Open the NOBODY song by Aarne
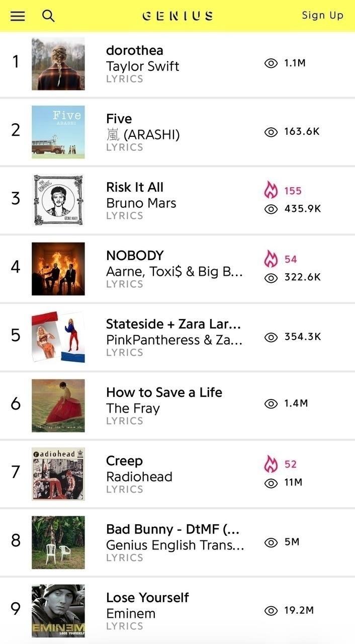 click(x=135, y=256)
